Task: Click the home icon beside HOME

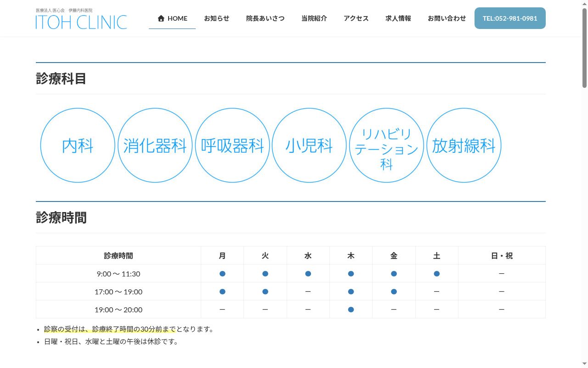Action: [161, 18]
